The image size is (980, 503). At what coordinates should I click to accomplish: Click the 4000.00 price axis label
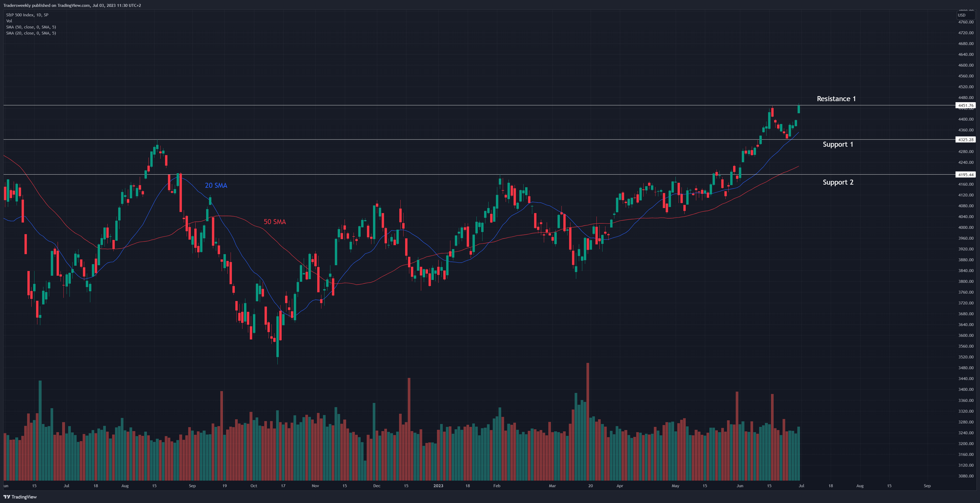tap(966, 228)
